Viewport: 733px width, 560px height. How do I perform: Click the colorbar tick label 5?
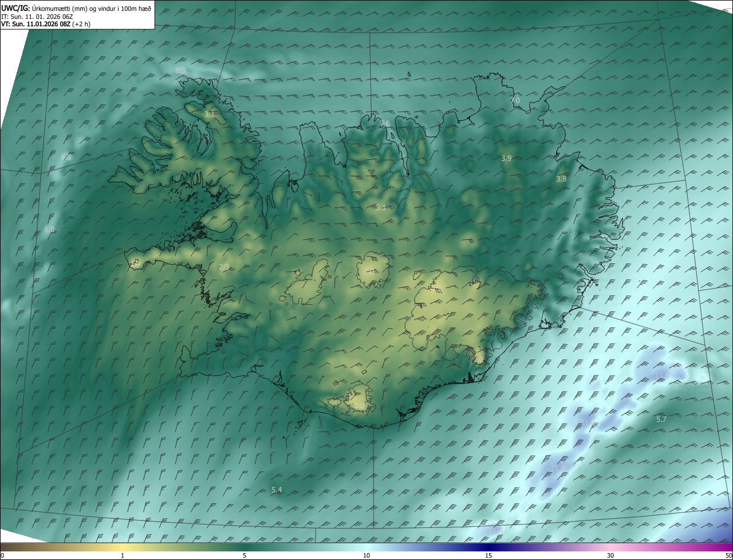click(245, 555)
